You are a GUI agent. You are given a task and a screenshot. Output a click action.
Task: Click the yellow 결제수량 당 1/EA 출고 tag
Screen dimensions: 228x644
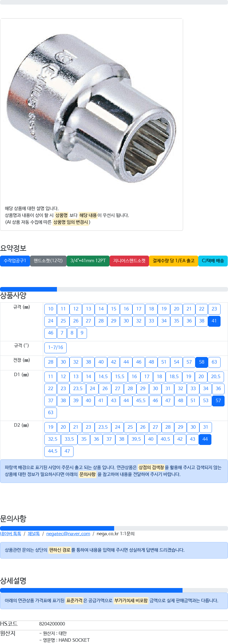coord(174,261)
